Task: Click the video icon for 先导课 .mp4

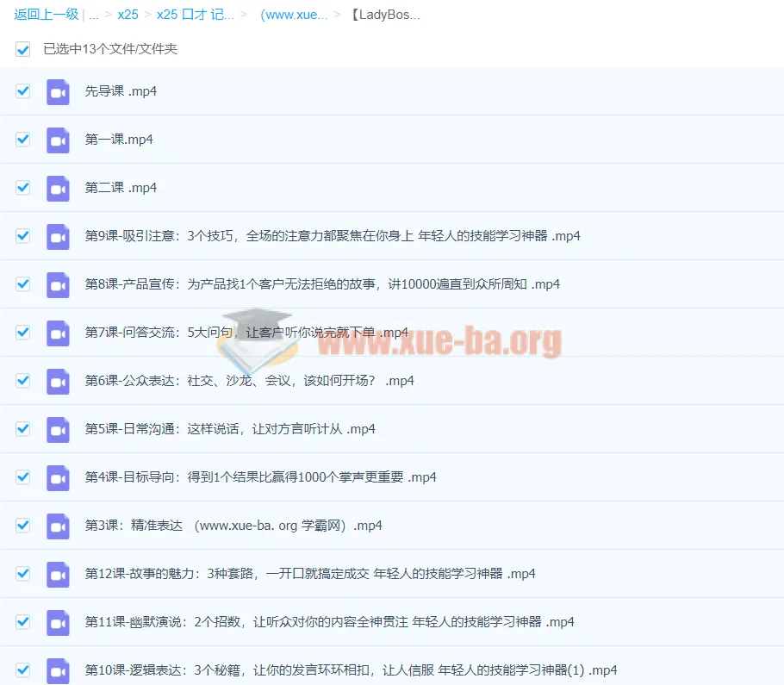Action: (x=58, y=91)
